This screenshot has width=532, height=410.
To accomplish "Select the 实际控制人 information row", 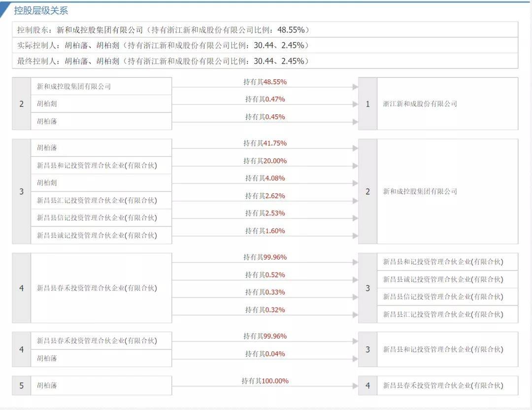I will coord(265,45).
